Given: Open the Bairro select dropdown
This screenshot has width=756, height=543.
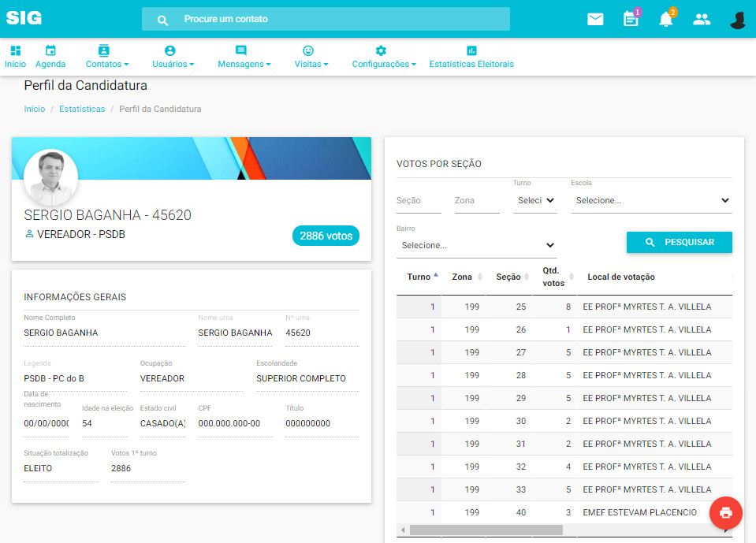Looking at the screenshot, I should coord(477,245).
